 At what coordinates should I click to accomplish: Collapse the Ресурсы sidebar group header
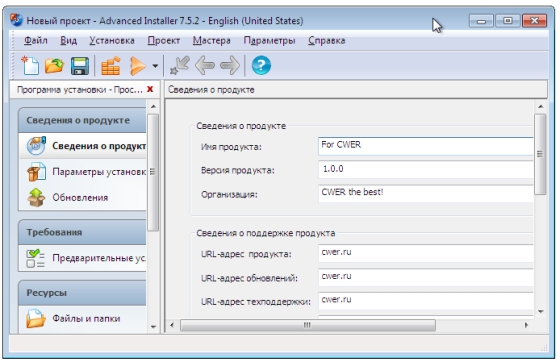pyautogui.click(x=82, y=293)
